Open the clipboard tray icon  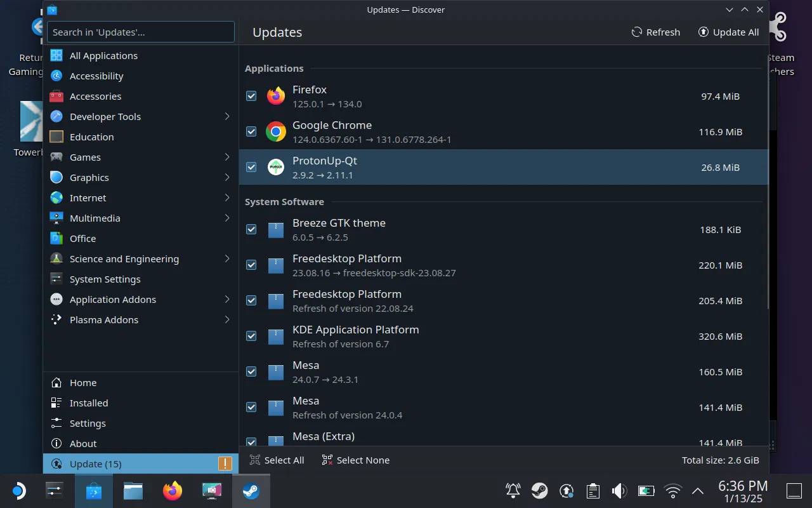(593, 491)
